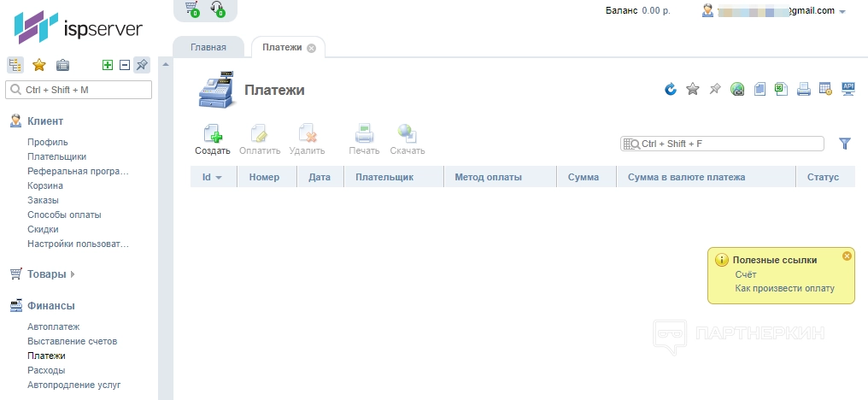This screenshot has height=400, width=868.
Task: Open the filter funnel icon
Action: point(845,144)
